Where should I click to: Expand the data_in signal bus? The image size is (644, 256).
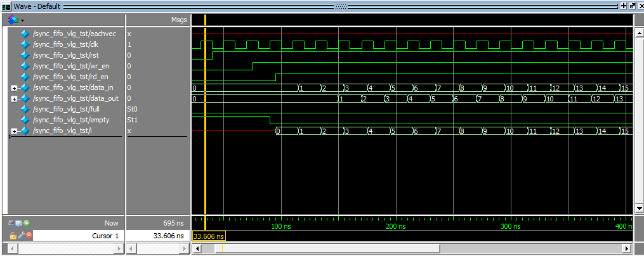click(14, 87)
